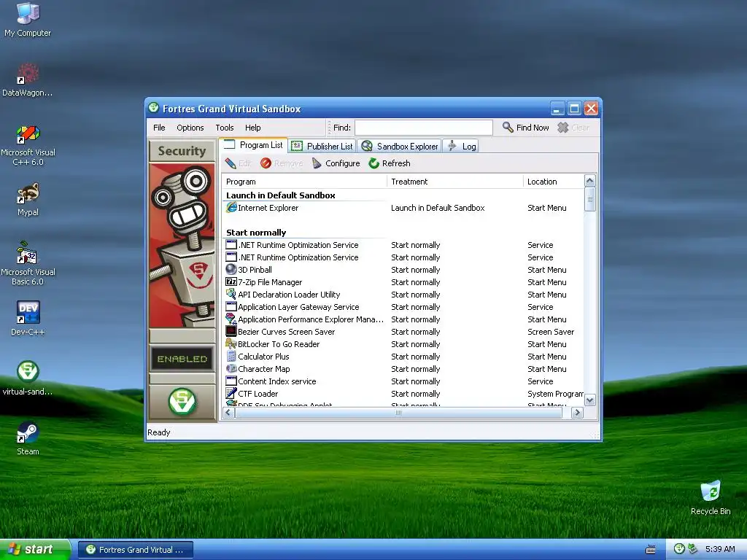Click the Security header button
The image size is (747, 560).
182,150
